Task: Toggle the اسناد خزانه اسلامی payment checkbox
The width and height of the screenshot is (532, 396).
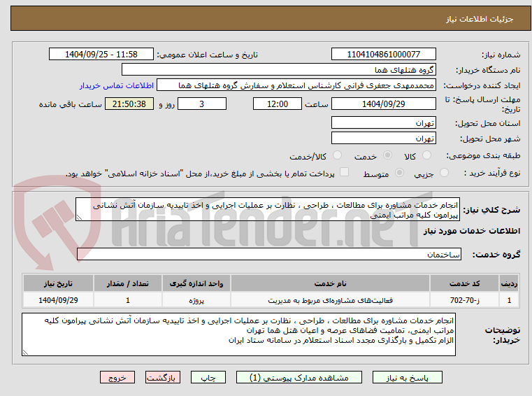Action: coord(344,172)
